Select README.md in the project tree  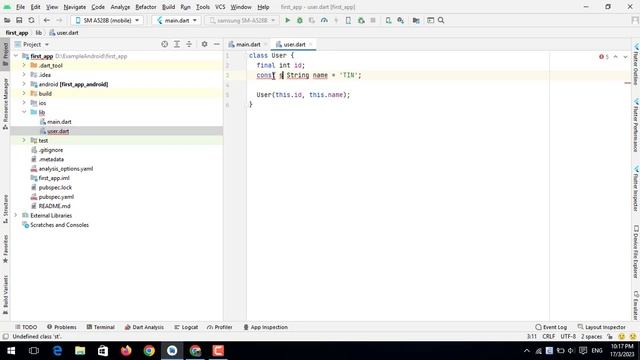54,206
